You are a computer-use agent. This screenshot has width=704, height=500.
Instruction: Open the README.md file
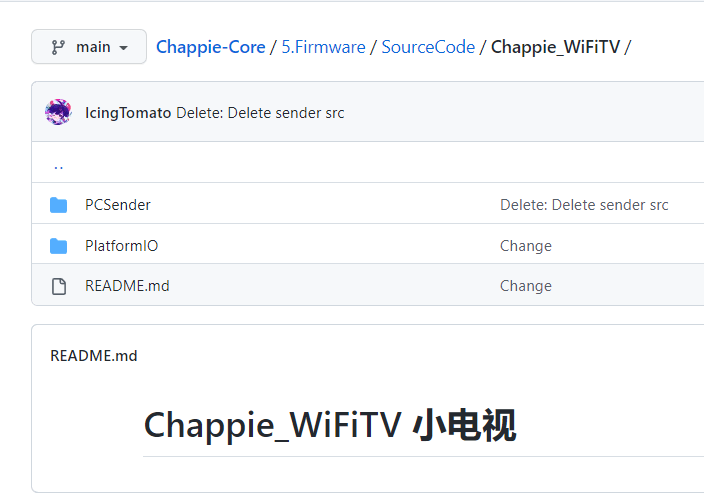pos(127,286)
